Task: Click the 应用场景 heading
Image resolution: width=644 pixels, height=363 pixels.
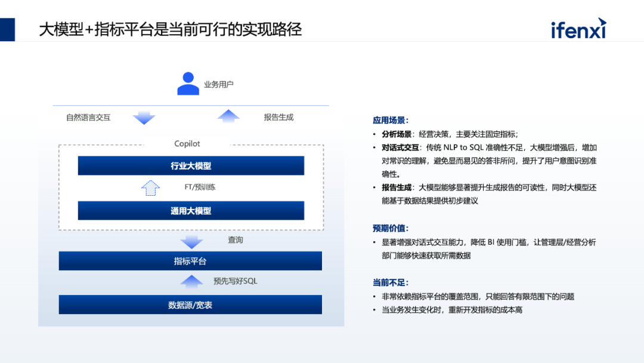Action: (x=391, y=121)
